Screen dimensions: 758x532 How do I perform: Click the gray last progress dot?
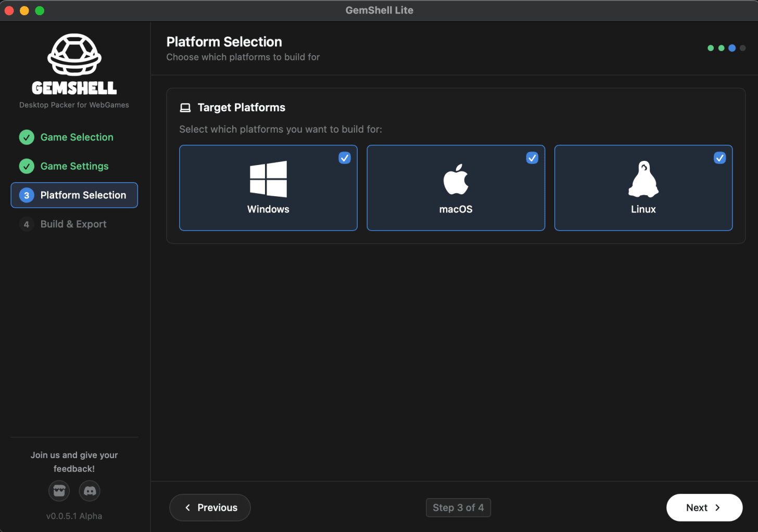743,48
